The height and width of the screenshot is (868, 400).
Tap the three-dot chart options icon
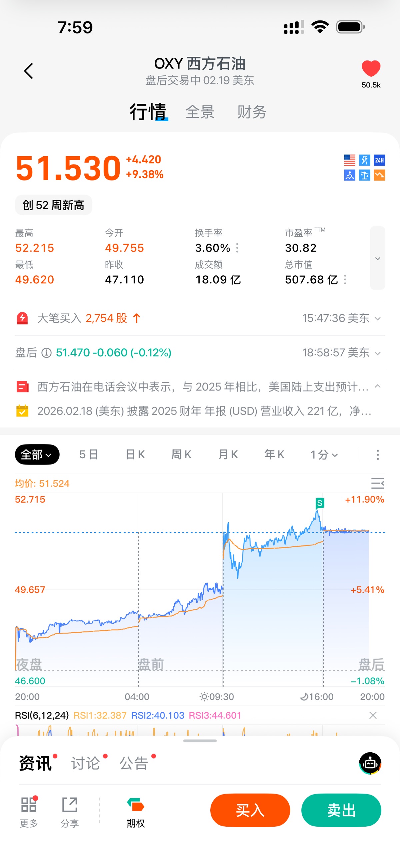(377, 455)
